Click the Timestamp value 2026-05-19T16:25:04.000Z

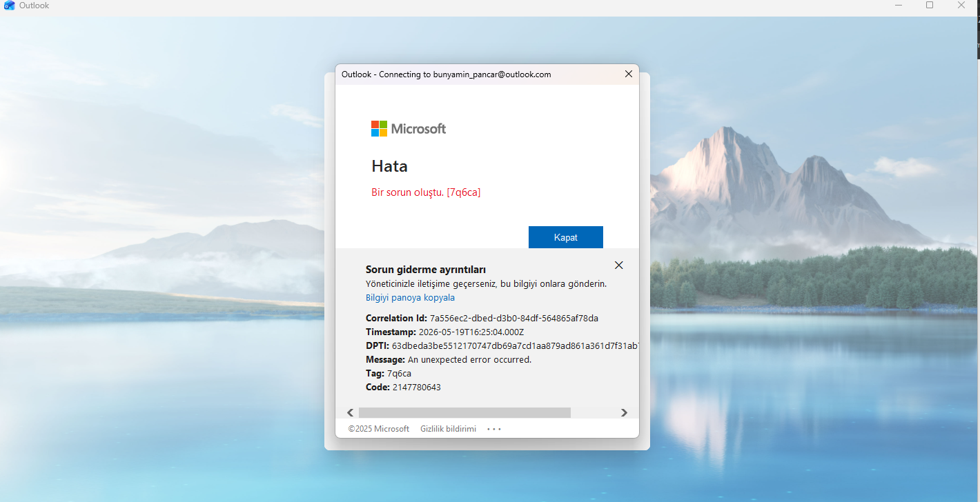point(471,332)
